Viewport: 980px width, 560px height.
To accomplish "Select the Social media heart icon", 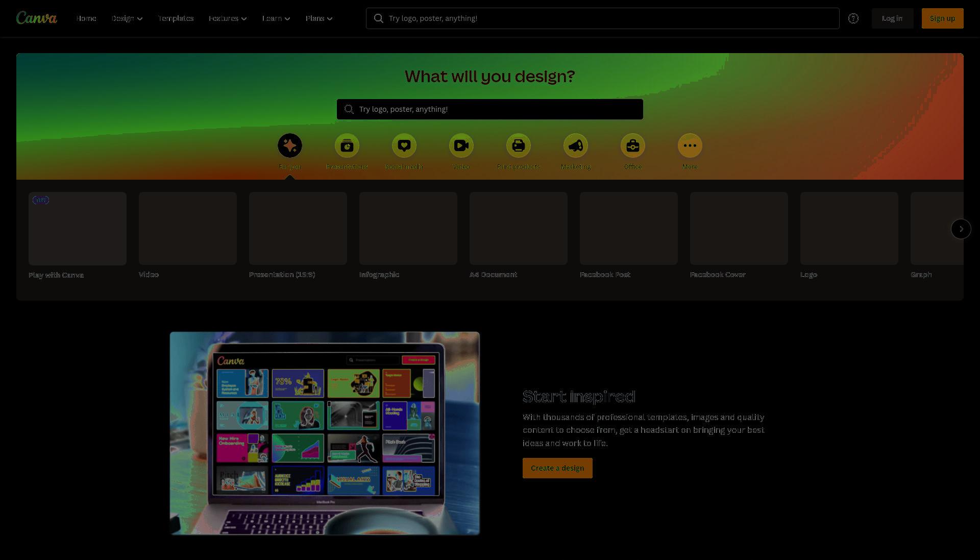I will click(x=404, y=145).
